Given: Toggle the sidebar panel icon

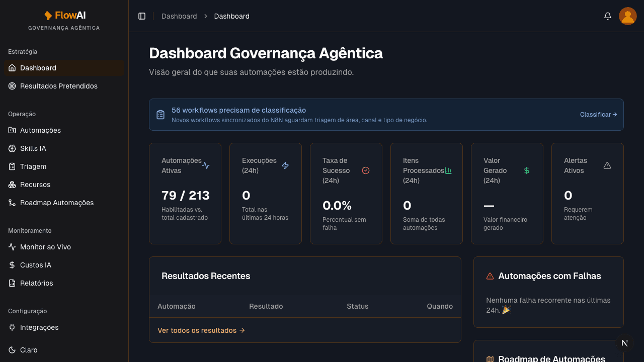Looking at the screenshot, I should [142, 16].
